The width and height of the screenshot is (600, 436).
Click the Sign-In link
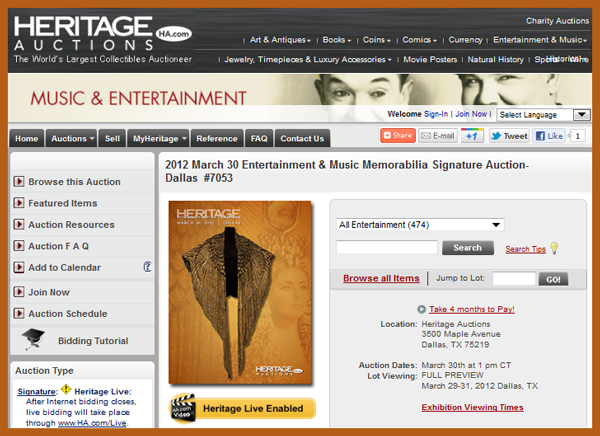click(436, 114)
